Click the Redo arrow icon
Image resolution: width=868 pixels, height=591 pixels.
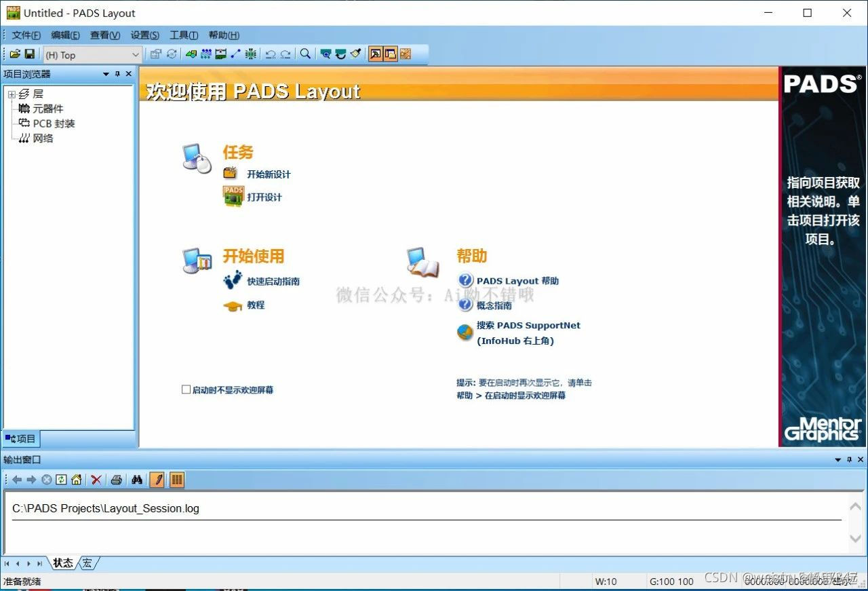tap(286, 54)
